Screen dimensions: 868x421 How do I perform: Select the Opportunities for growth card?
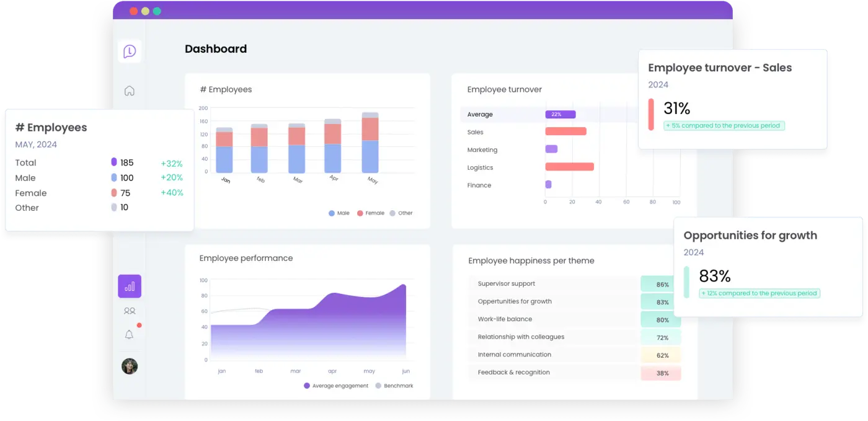coord(750,235)
